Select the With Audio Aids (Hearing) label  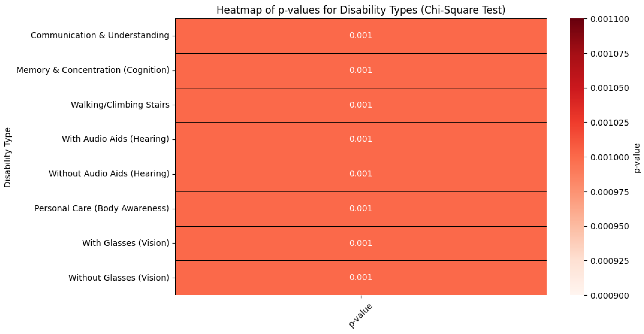pos(115,139)
